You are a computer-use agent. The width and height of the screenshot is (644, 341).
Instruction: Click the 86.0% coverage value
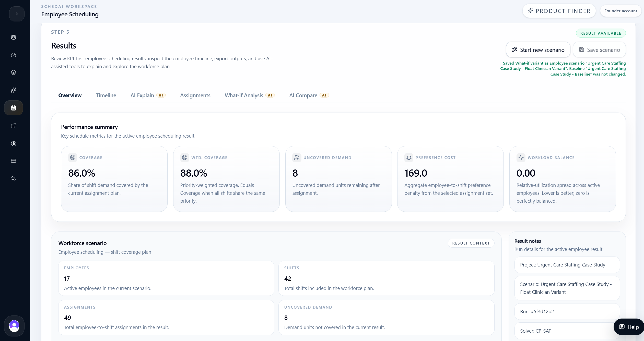pos(81,173)
